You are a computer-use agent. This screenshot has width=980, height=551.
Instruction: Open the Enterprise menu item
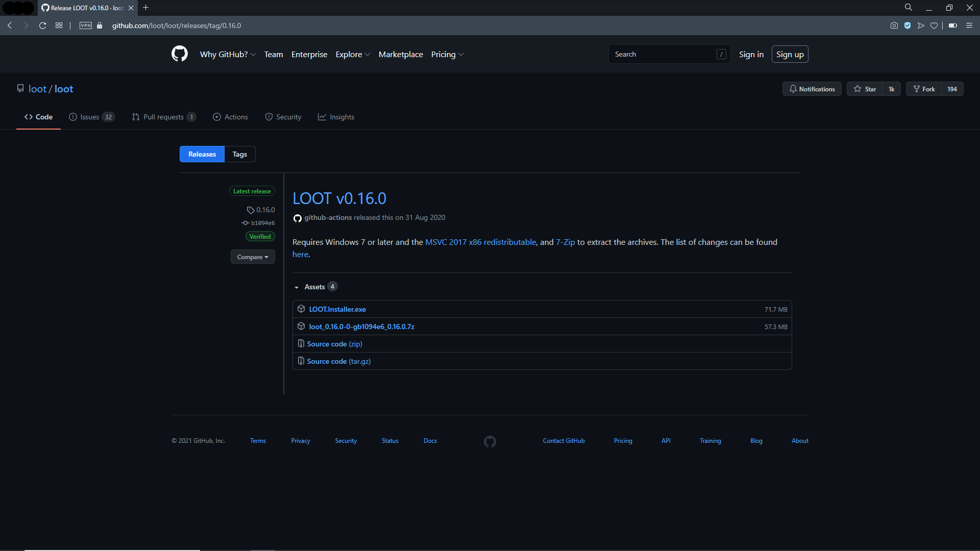309,55
